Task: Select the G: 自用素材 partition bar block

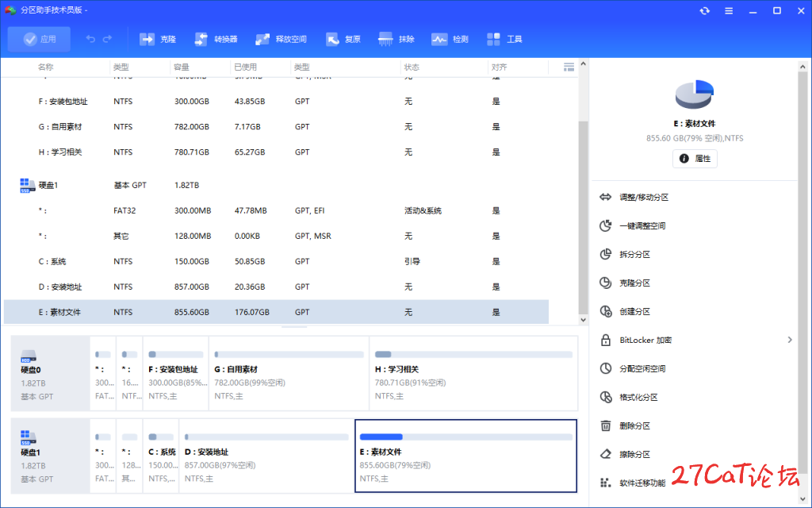Action: click(x=289, y=372)
